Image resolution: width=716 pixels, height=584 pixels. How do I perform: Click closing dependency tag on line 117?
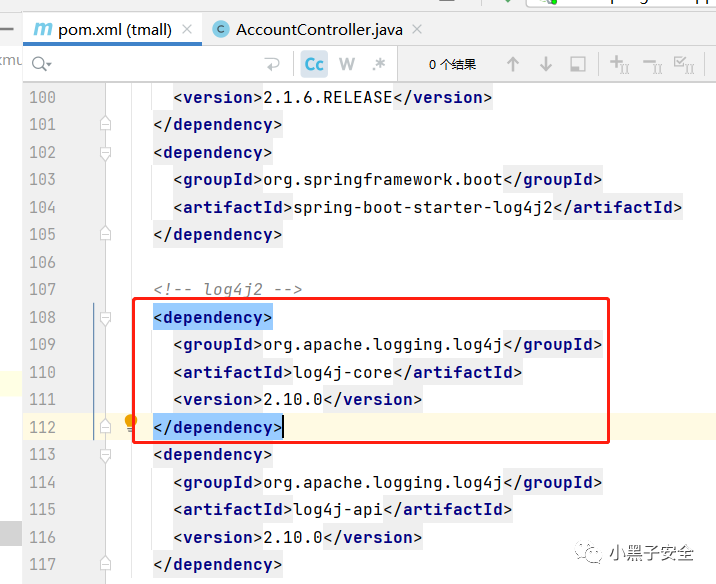[218, 565]
